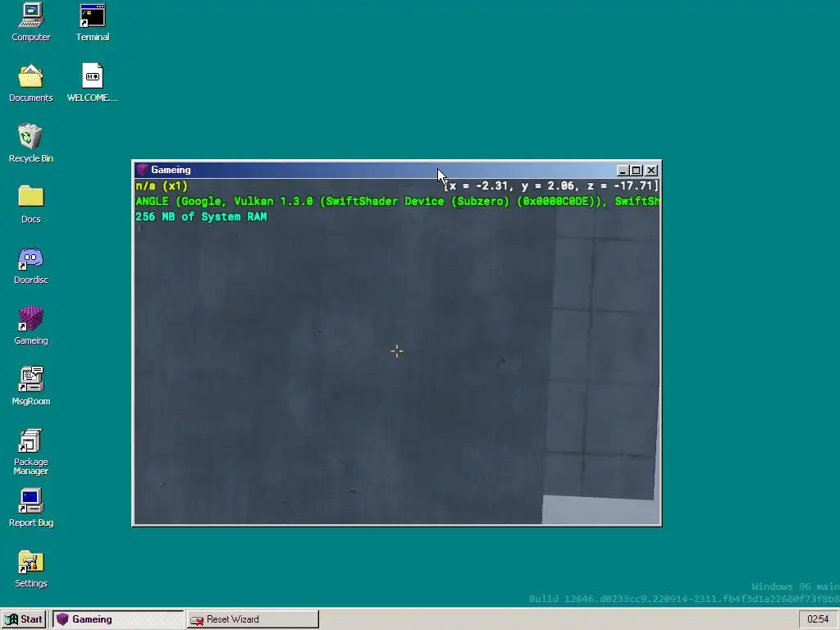Image resolution: width=840 pixels, height=630 pixels.
Task: Maximize the Gameing window
Action: tap(636, 171)
